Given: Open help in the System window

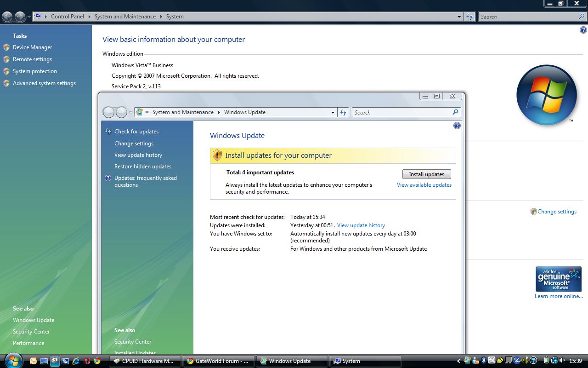Looking at the screenshot, I should tap(583, 30).
